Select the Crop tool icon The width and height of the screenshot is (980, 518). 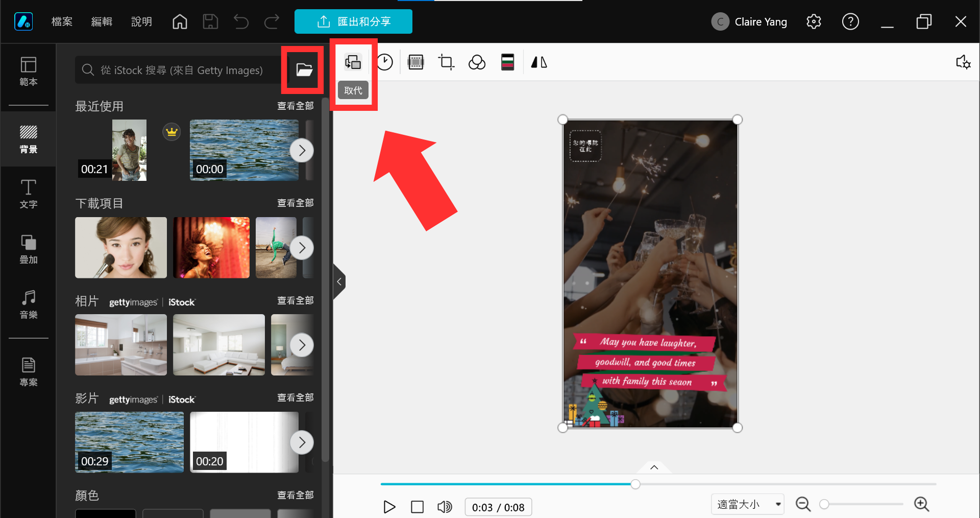446,62
